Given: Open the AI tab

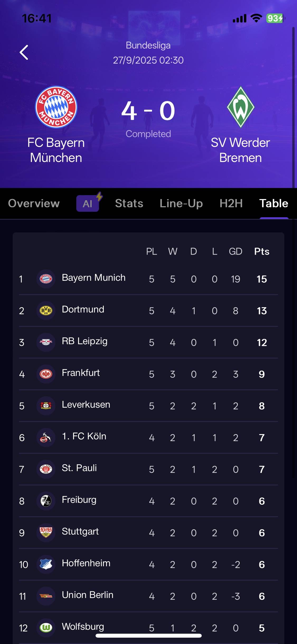Looking at the screenshot, I should 88,204.
